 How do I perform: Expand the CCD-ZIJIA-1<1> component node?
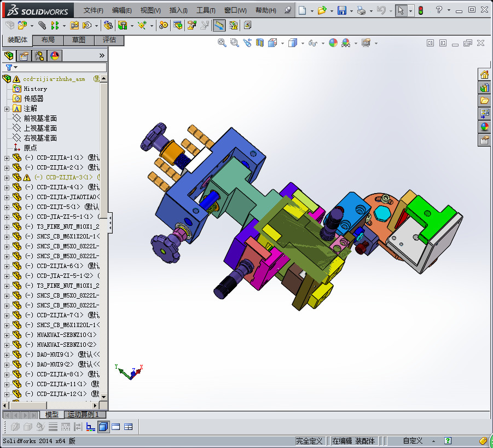click(7, 158)
